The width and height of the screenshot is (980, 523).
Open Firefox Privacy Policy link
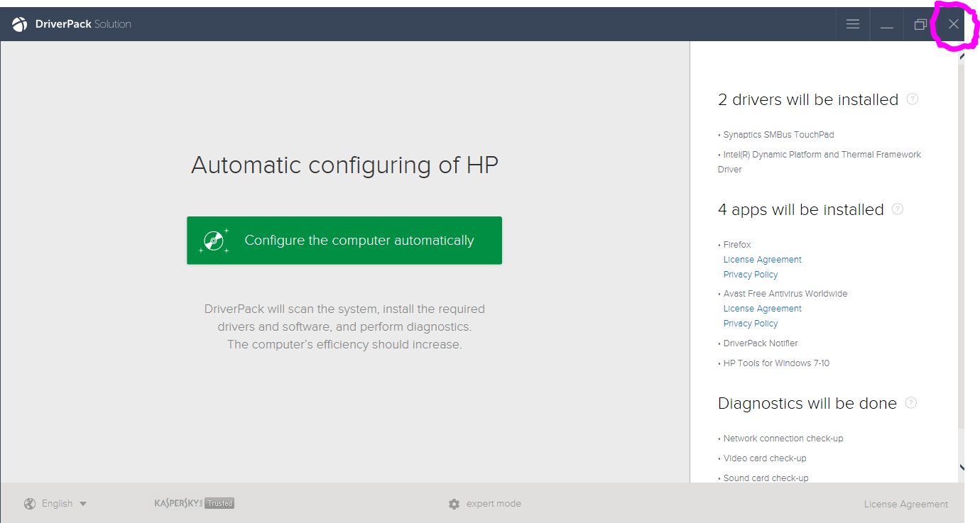coord(751,275)
